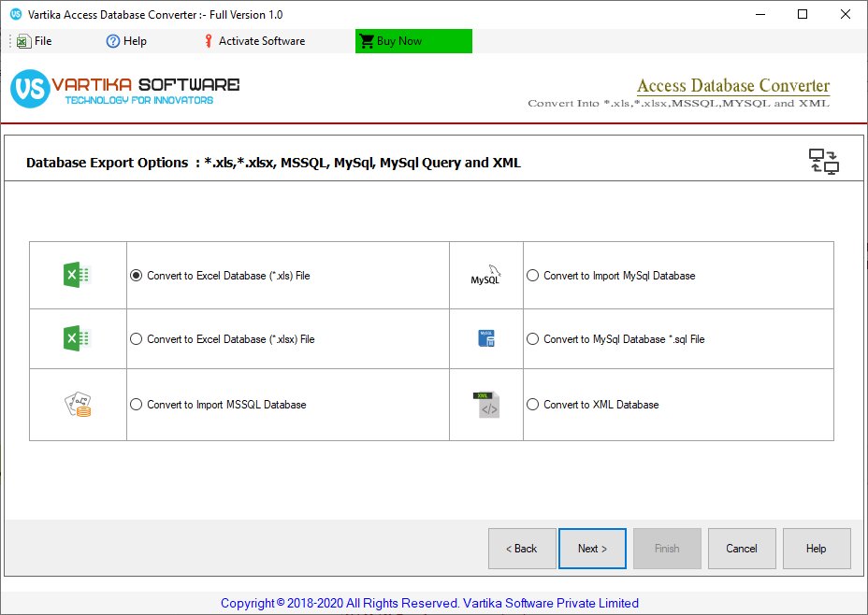The width and height of the screenshot is (868, 615).
Task: Close the Vartika converter window
Action: [x=846, y=14]
